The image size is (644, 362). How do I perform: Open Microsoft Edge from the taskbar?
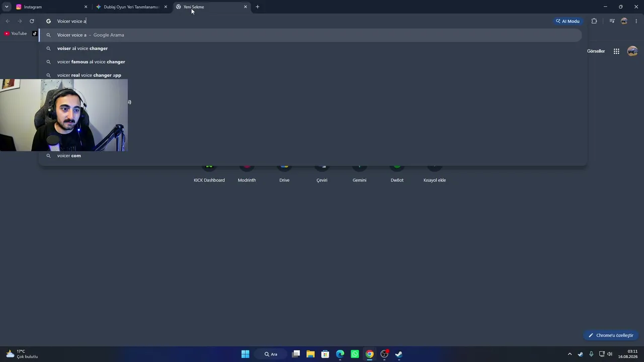coord(340,354)
